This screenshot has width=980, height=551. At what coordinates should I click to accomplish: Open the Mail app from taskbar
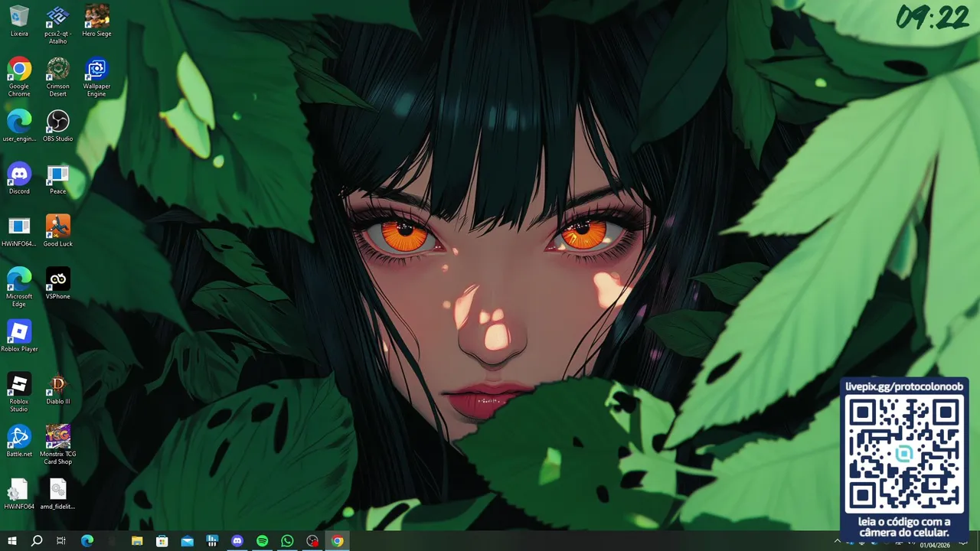188,541
